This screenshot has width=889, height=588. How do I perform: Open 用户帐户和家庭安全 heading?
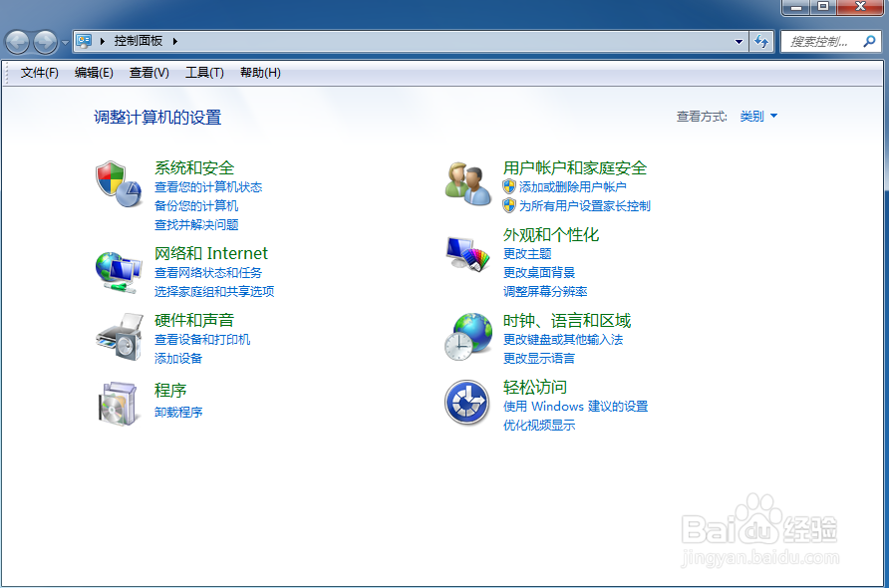575,167
